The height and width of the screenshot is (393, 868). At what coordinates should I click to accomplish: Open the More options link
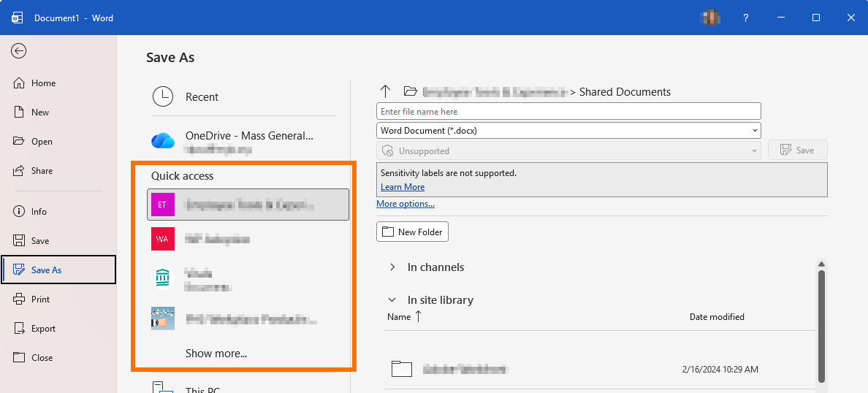click(x=406, y=204)
